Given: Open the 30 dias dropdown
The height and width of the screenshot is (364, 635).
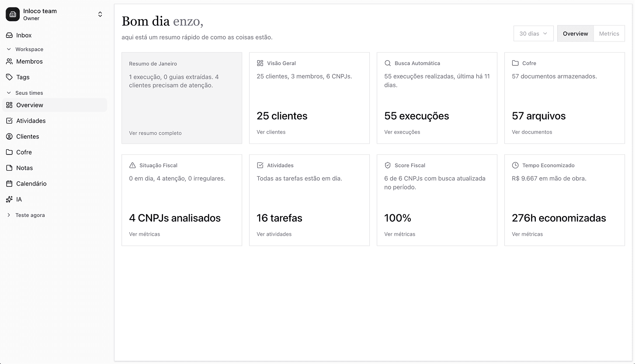Looking at the screenshot, I should 533,33.
